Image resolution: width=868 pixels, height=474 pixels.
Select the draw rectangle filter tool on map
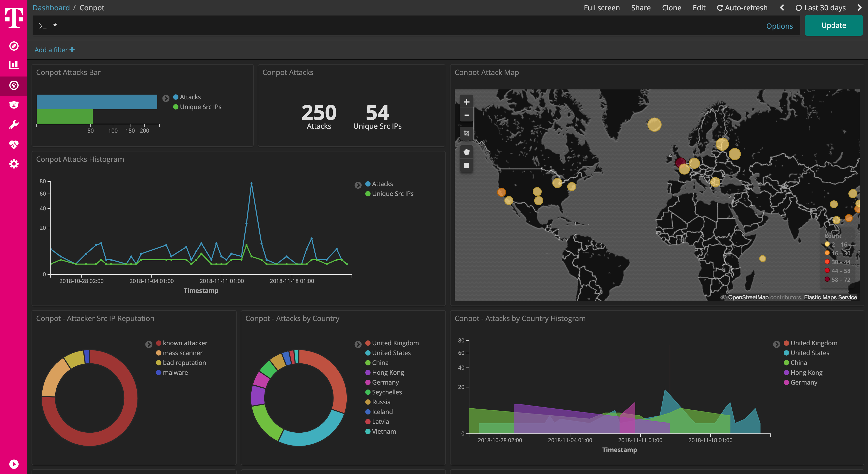click(x=466, y=165)
